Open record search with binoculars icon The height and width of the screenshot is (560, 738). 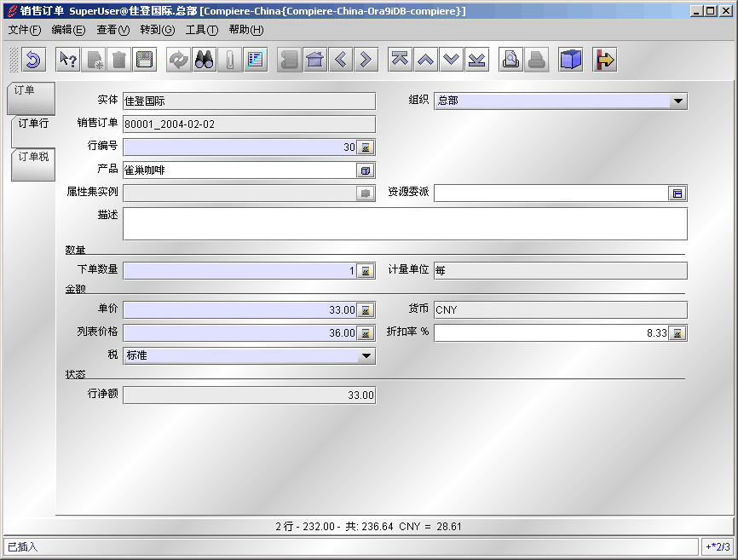tap(205, 60)
